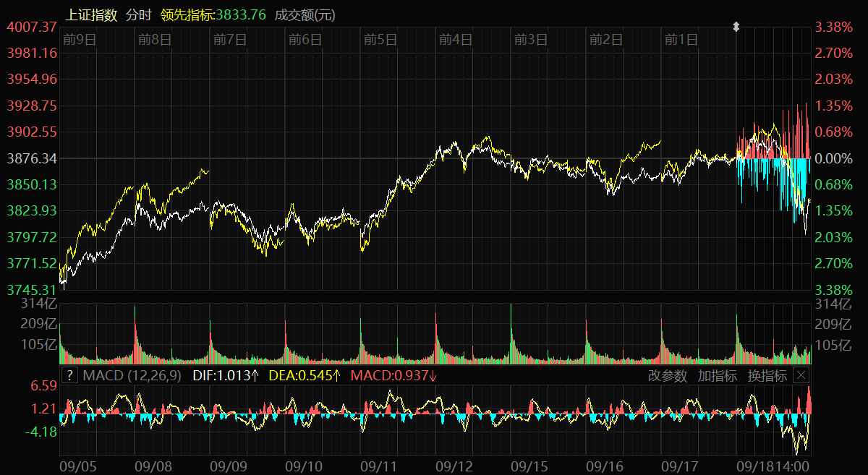The height and width of the screenshot is (475, 868).
Task: Select the 分时 chart mode label
Action: (139, 14)
